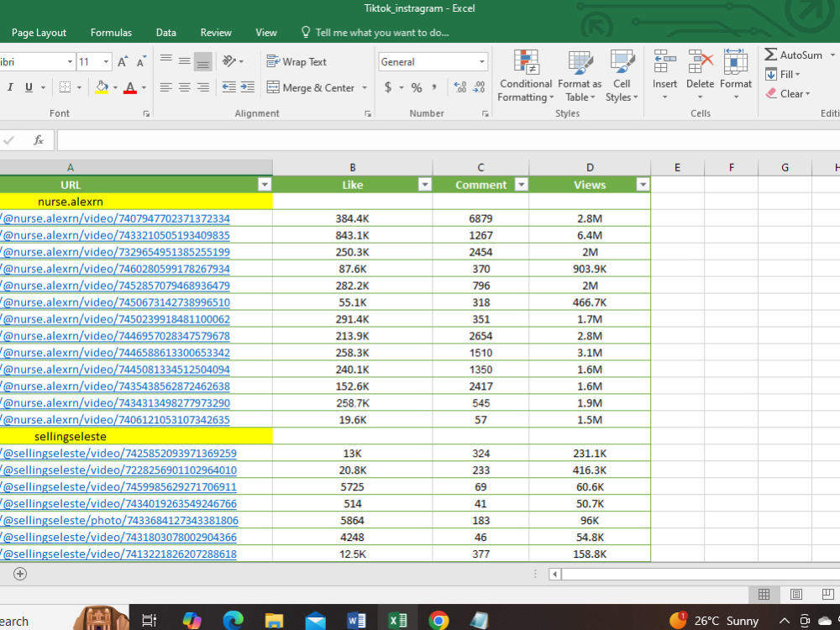Apply yellow fill color bucket
The image size is (840, 630).
[102, 87]
